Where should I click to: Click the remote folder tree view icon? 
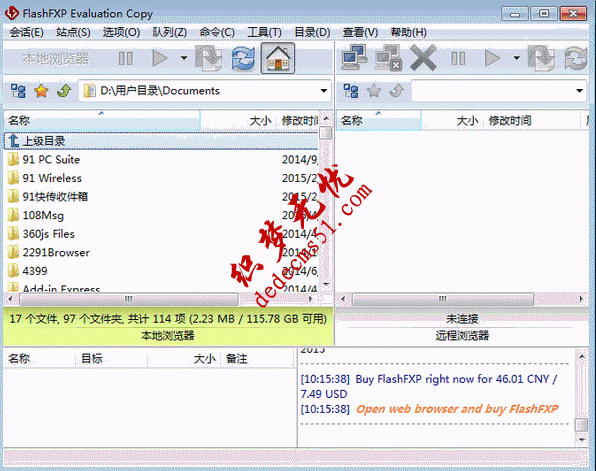351,91
